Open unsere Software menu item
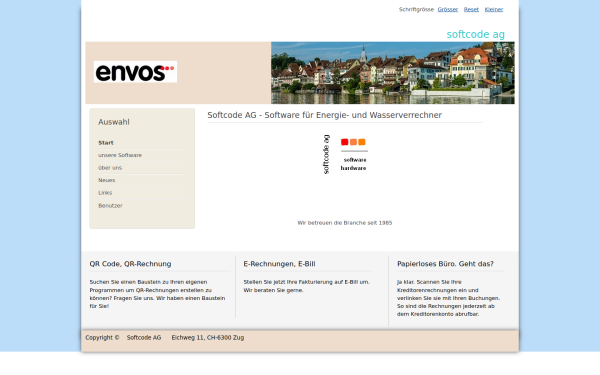This screenshot has width=600, height=375. coord(120,155)
